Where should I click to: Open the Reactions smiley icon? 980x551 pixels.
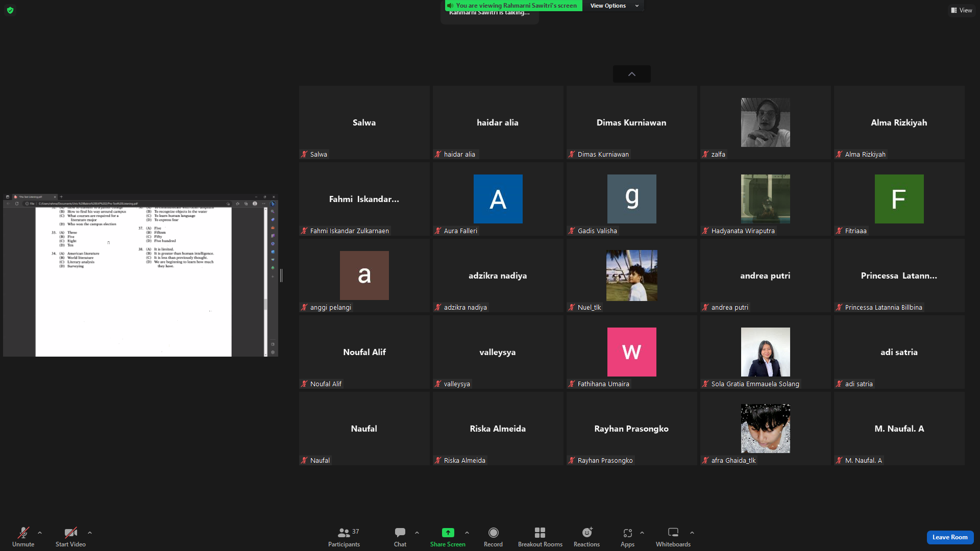[587, 533]
